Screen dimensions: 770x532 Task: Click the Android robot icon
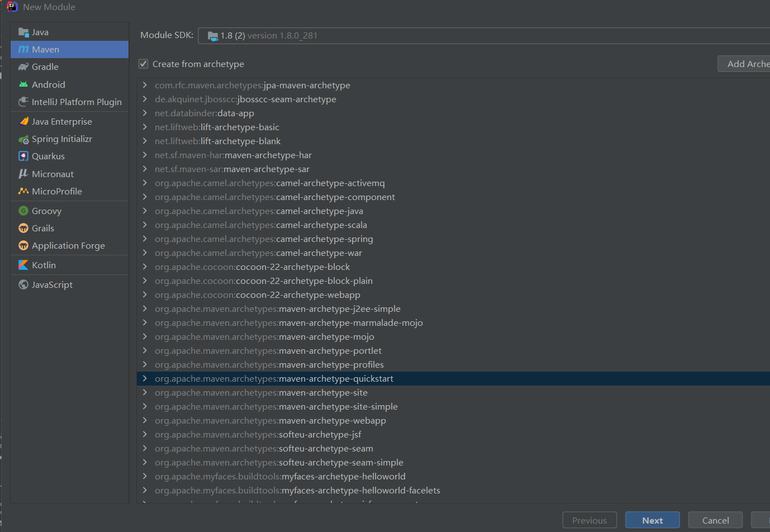[x=23, y=84]
